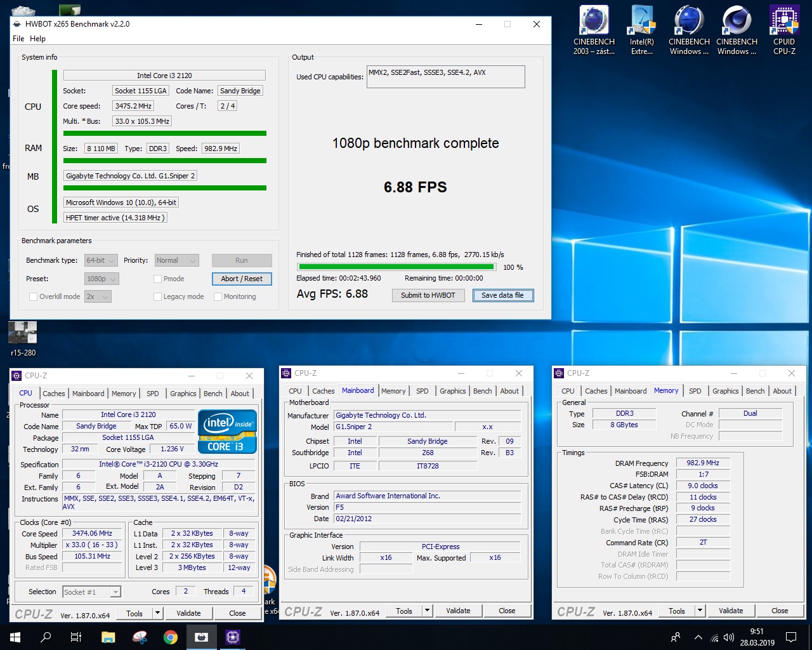Select HWBOT x265 taskbar icon
812x650 pixels.
(x=201, y=637)
